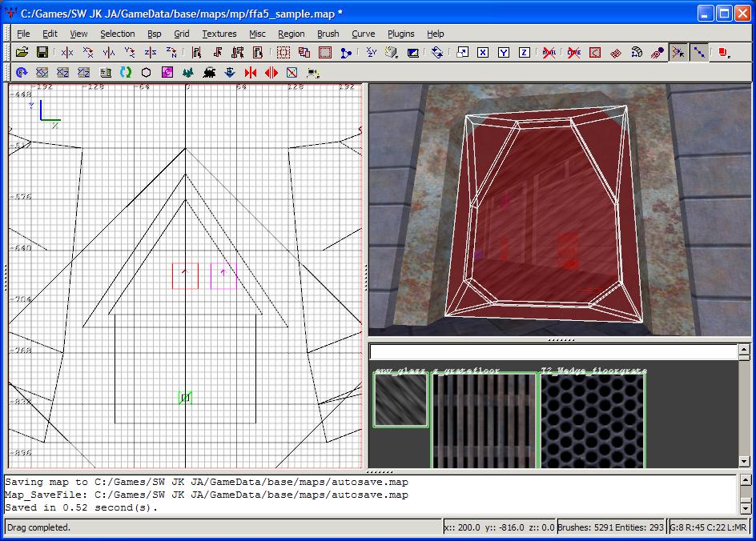Click the patch wireframe red mesh icon
This screenshot has width=756, height=541.
[x=616, y=52]
